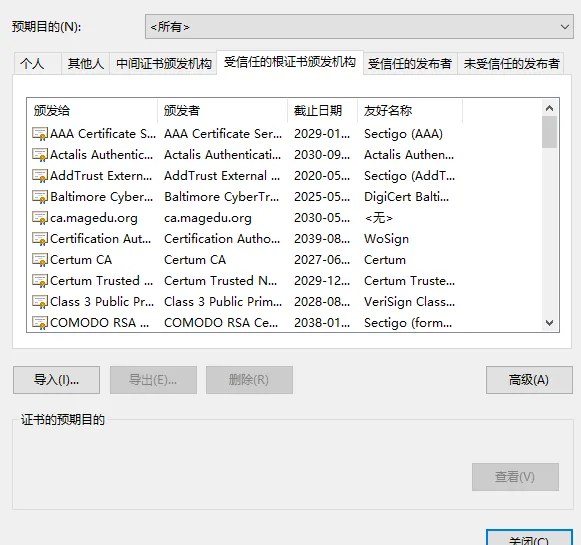
Task: Click the WoSign friendly name cell
Action: pyautogui.click(x=386, y=239)
